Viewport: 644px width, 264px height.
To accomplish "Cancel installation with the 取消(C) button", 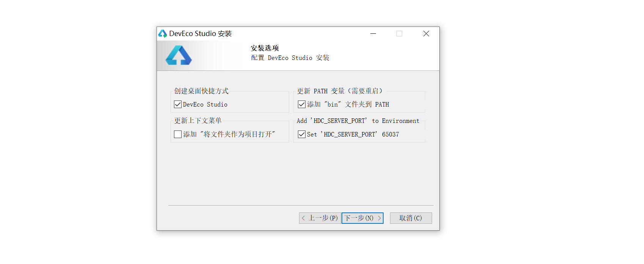I will tap(411, 218).
